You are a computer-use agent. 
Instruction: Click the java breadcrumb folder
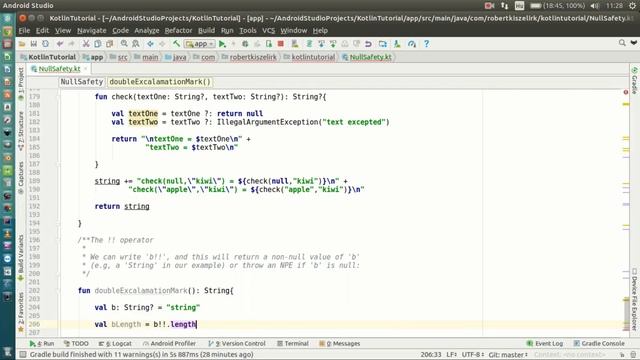coord(176,57)
